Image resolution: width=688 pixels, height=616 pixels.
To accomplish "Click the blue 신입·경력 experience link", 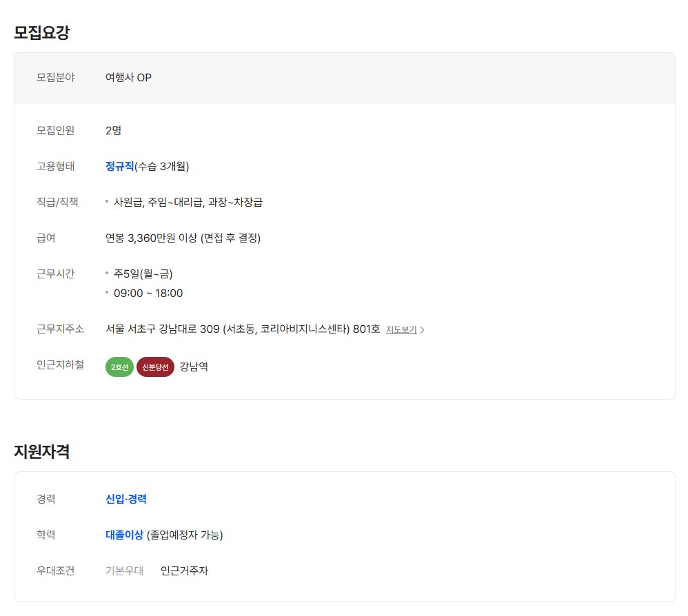I will pos(126,499).
